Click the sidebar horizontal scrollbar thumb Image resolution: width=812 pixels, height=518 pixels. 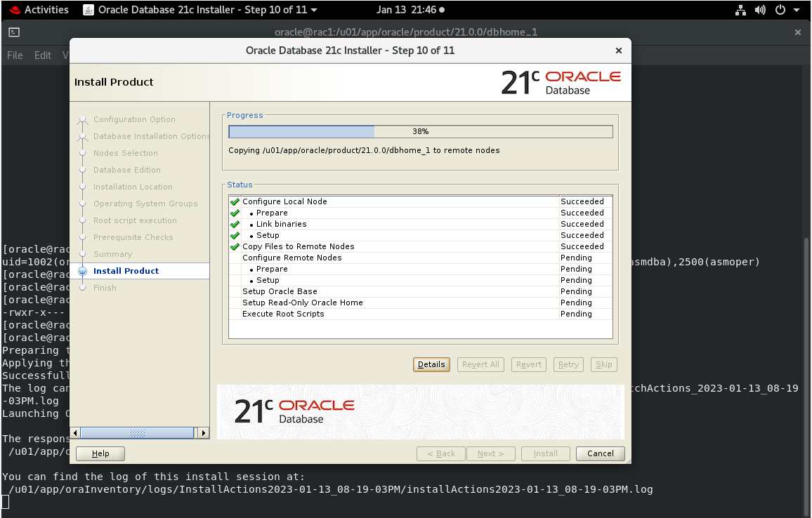click(137, 432)
